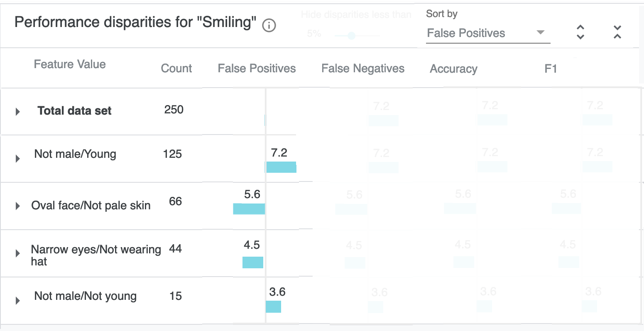The image size is (644, 331).
Task: Click the collapse all rows icon
Action: [x=617, y=32]
